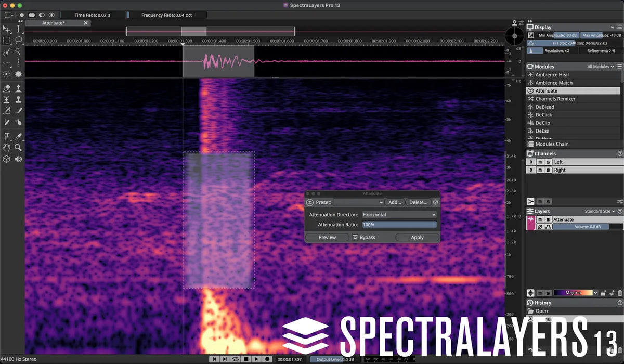Select the DeBleed module
The width and height of the screenshot is (624, 364).
(573, 107)
